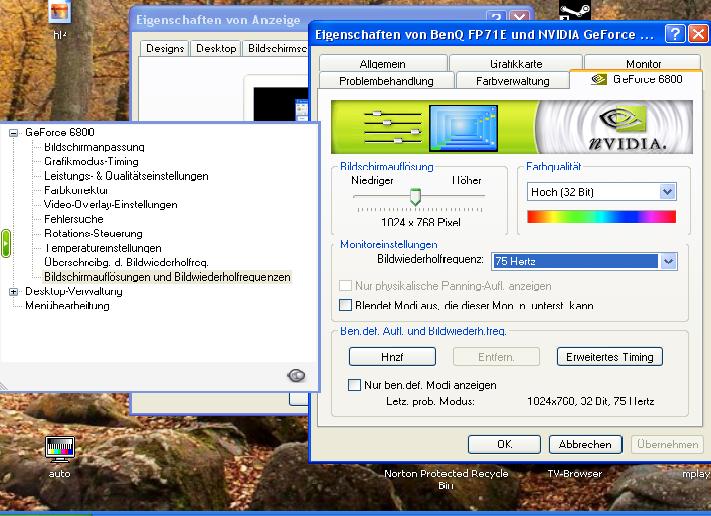711x516 pixels.
Task: Click the Abbrechen button
Action: click(x=585, y=444)
